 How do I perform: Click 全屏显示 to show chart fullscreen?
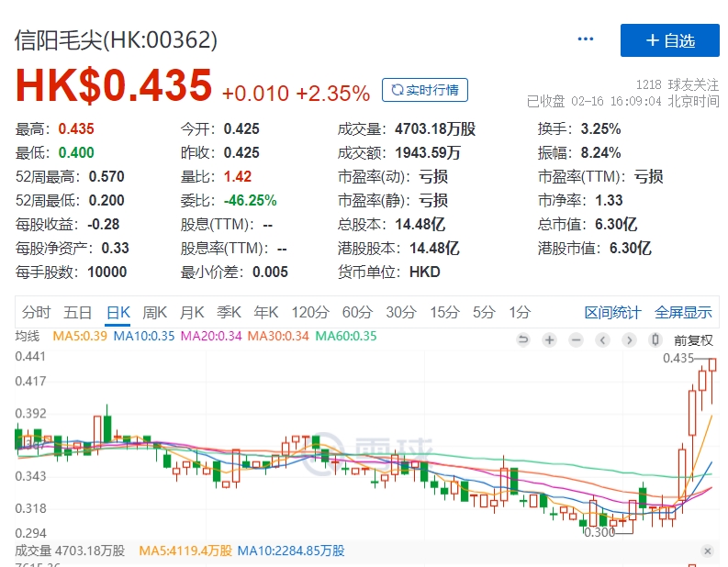[x=683, y=312]
